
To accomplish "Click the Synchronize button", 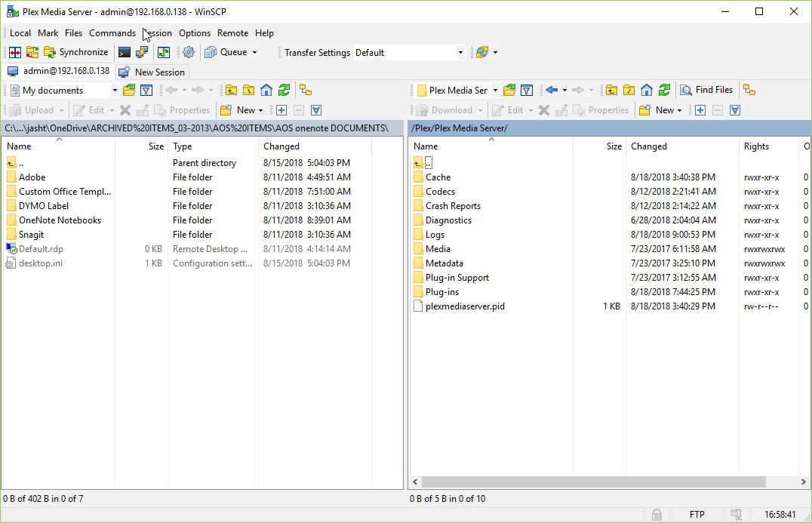I will point(76,52).
